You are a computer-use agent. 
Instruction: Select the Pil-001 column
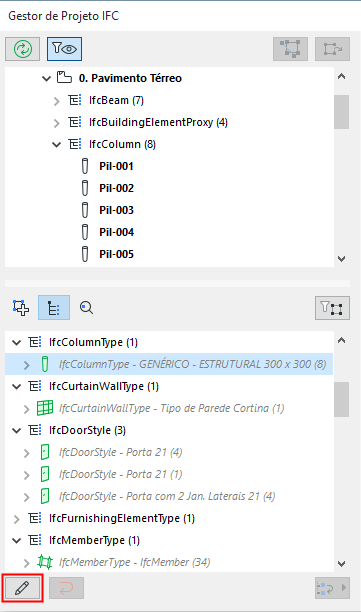[x=116, y=166]
